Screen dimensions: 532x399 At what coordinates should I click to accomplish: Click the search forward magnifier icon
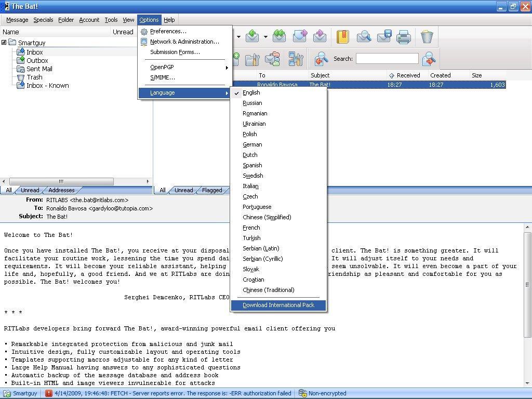pos(429,59)
